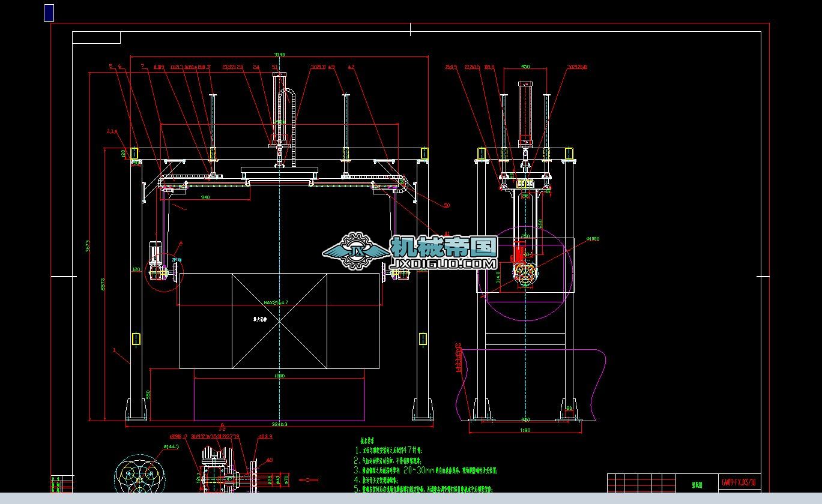Click the 940 dimension label

pyautogui.click(x=205, y=197)
